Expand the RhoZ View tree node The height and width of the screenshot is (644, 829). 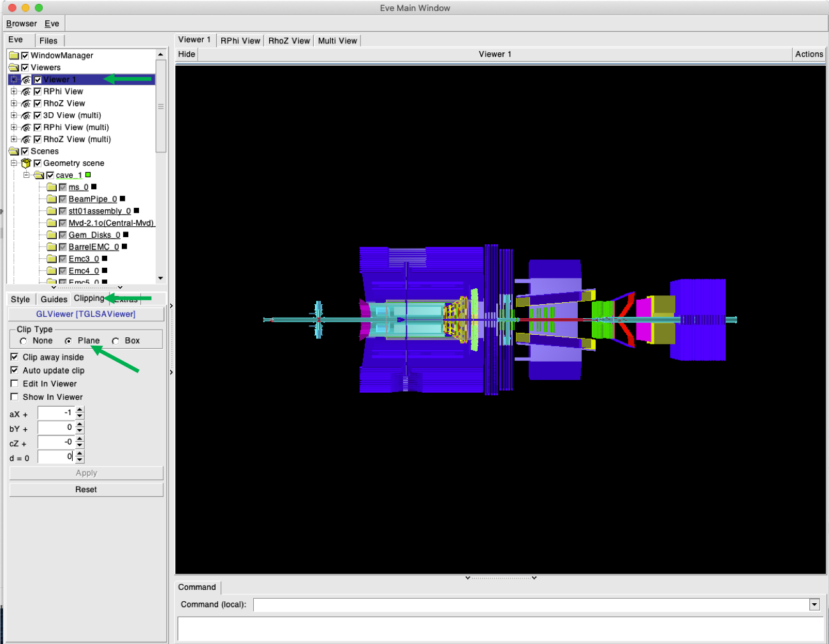(13, 103)
